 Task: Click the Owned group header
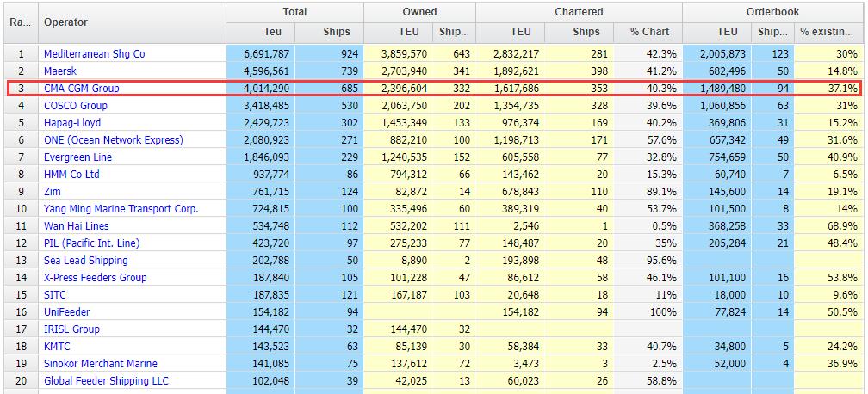point(419,12)
